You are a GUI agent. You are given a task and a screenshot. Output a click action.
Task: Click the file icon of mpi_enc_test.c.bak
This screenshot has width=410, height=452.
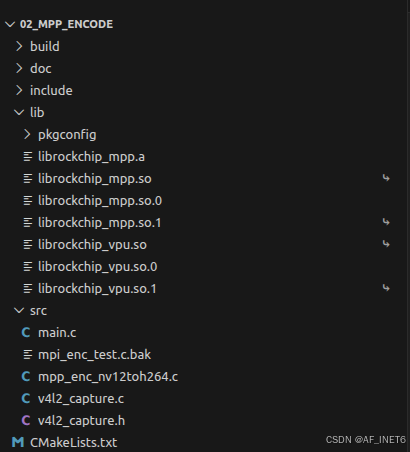click(28, 355)
